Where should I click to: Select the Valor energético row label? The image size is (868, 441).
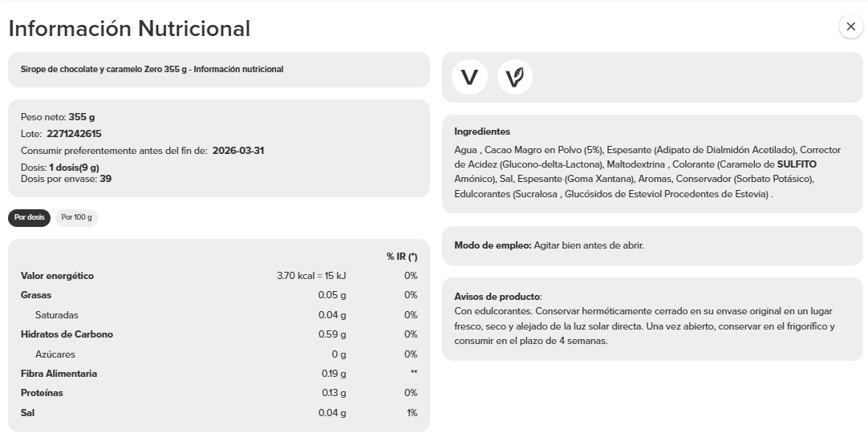point(57,276)
